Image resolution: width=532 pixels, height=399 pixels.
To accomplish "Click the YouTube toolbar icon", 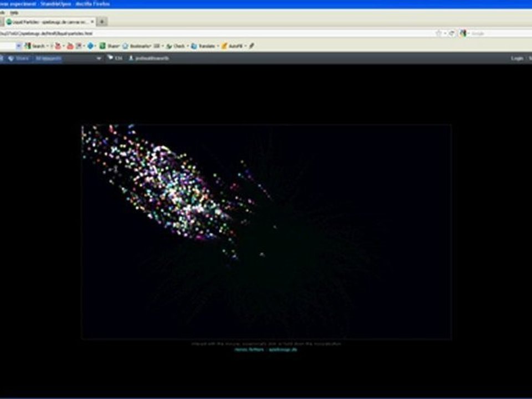I will [70, 46].
